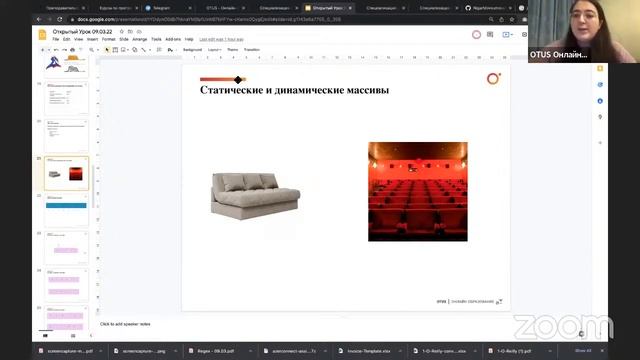Image resolution: width=640 pixels, height=360 pixels.
Task: Select the text box tool
Action: coord(115,50)
